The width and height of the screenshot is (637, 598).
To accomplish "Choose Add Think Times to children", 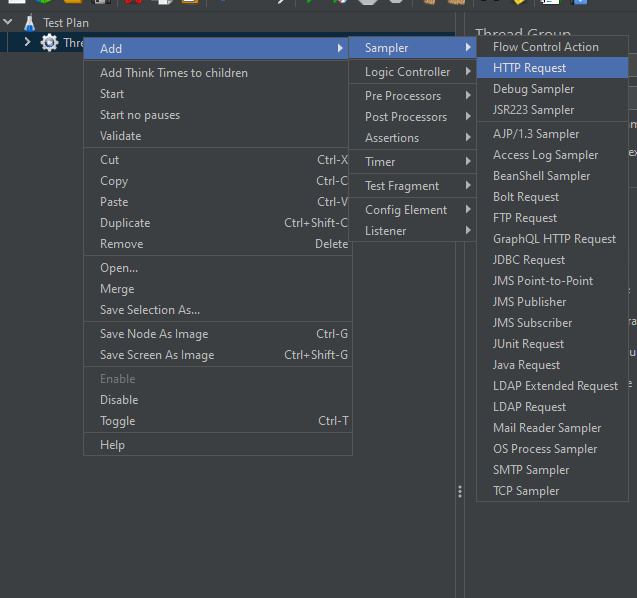I will coord(216,73).
